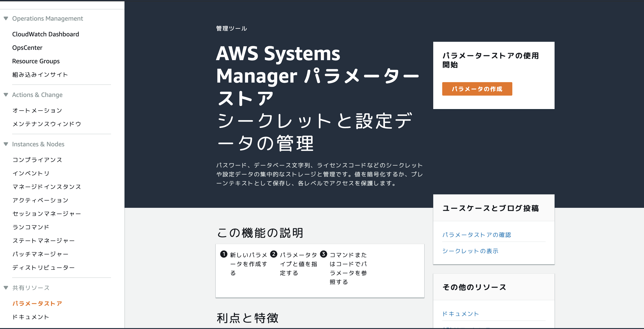Collapse the 共有リソース section
Screen dimensions: 644x329
pos(6,287)
